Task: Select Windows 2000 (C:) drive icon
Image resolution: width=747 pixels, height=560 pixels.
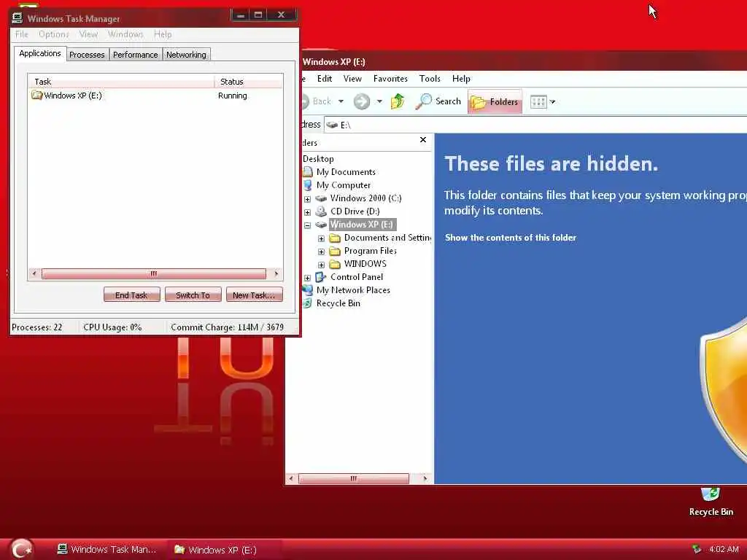Action: pyautogui.click(x=321, y=198)
